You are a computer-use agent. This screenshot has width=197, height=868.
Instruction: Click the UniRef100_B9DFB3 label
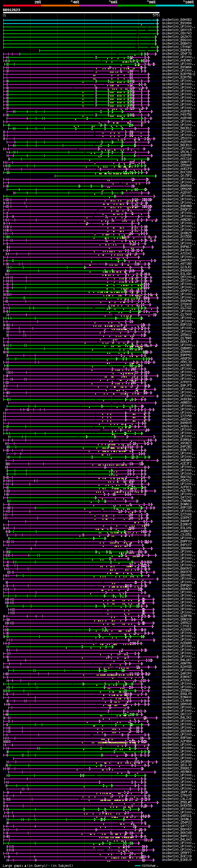(177, 50)
